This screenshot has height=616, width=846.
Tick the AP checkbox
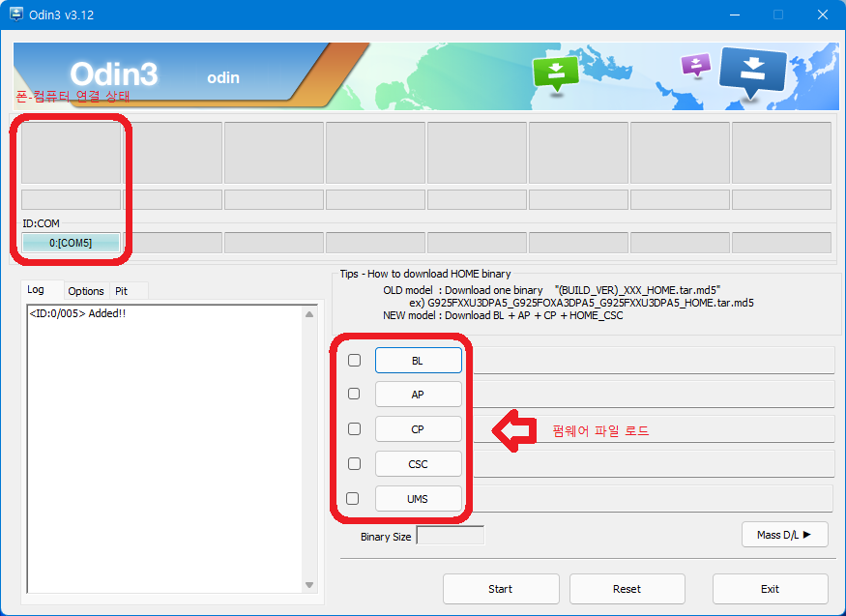354,394
